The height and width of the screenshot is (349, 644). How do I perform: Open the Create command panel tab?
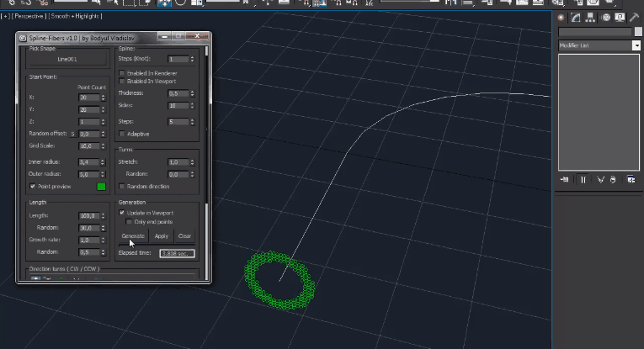(x=562, y=17)
